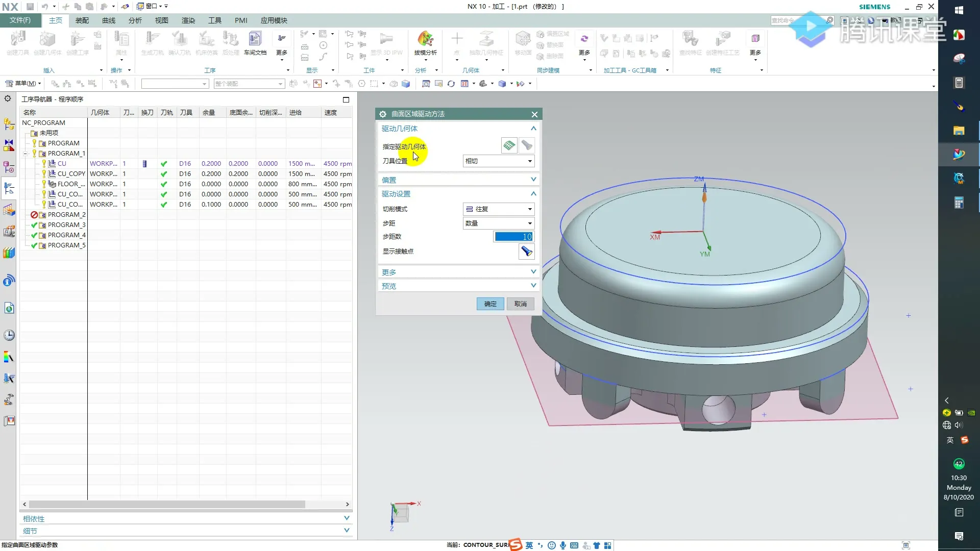This screenshot has width=980, height=551.
Task: Click the display contact points icon
Action: [x=526, y=251]
